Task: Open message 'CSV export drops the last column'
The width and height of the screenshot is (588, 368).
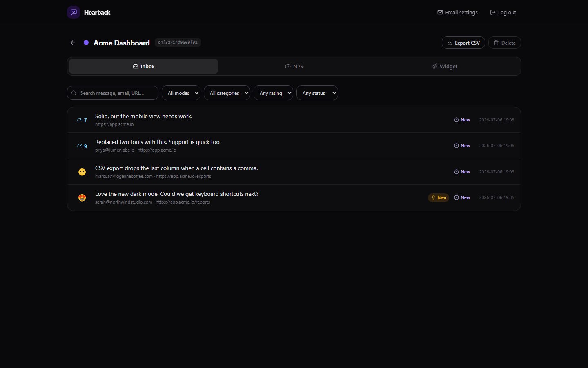Action: coord(176,168)
